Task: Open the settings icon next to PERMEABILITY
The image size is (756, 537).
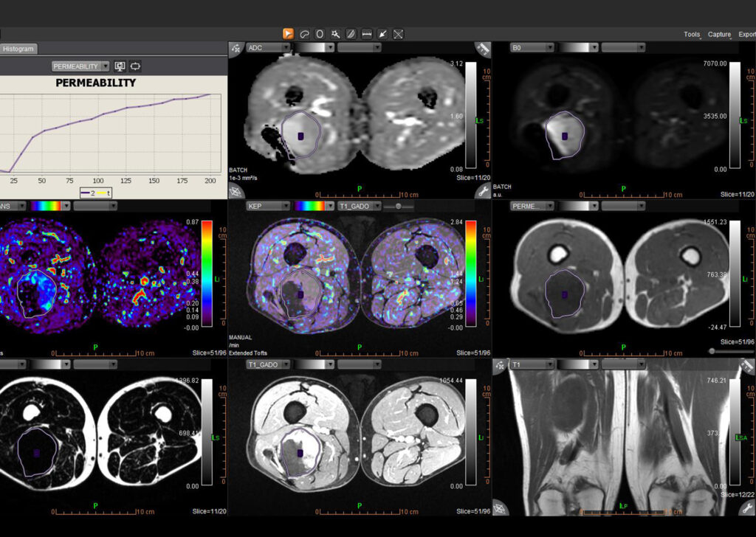Action: coord(136,66)
